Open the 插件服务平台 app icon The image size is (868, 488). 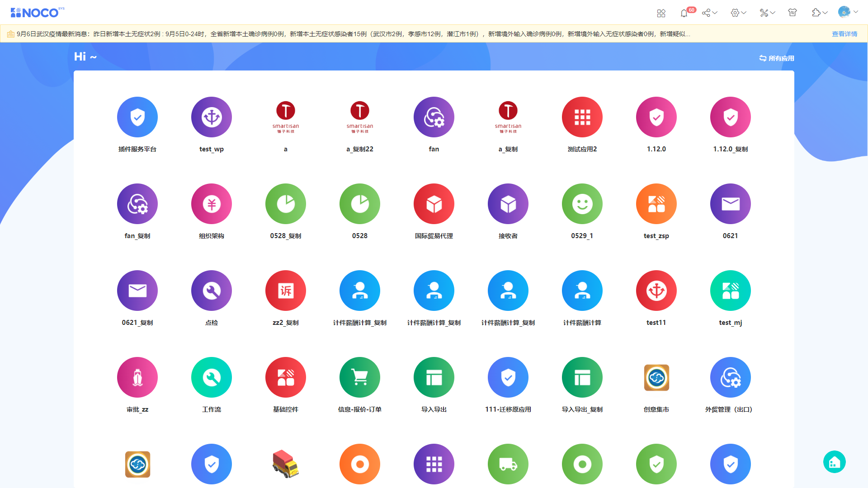(x=137, y=117)
